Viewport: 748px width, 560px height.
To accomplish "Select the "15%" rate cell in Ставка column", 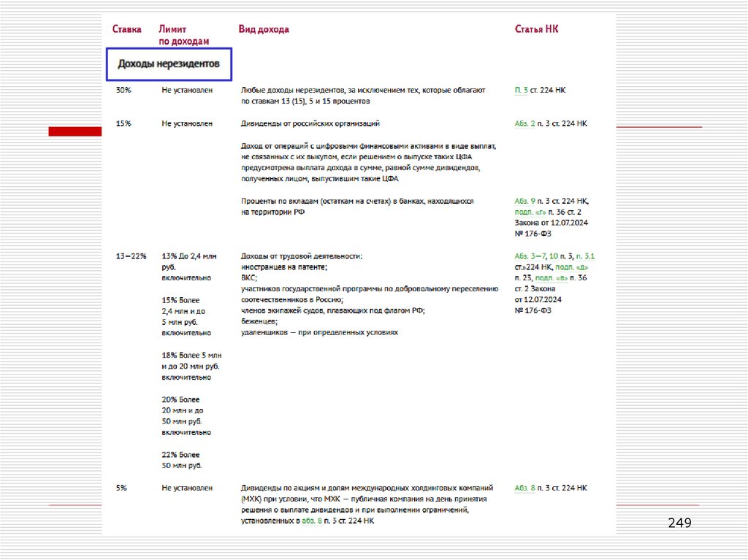I will coord(123,123).
